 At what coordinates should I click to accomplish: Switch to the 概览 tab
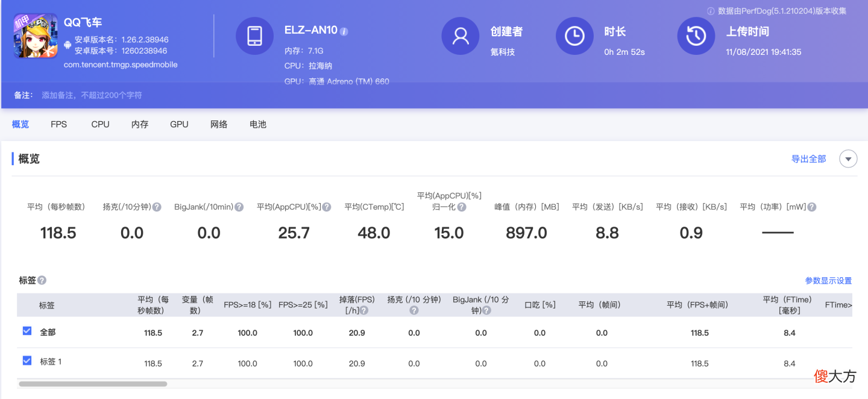point(20,124)
